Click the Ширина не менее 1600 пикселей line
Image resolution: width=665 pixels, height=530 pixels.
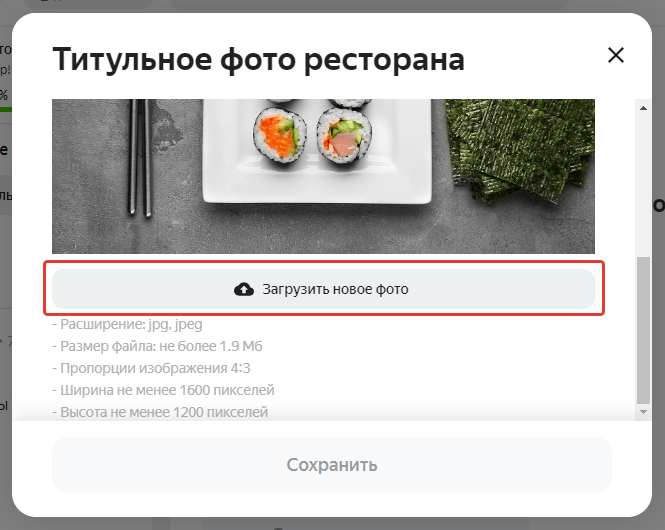coord(163,390)
